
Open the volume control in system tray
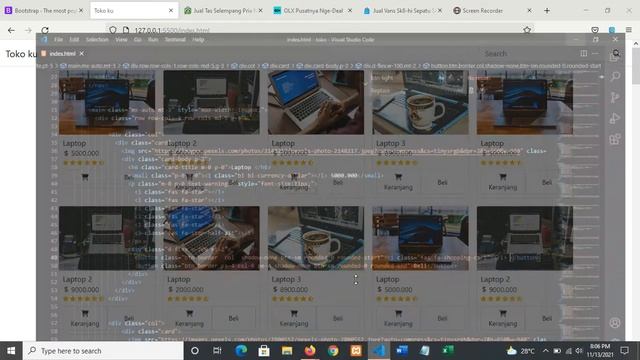coord(579,351)
